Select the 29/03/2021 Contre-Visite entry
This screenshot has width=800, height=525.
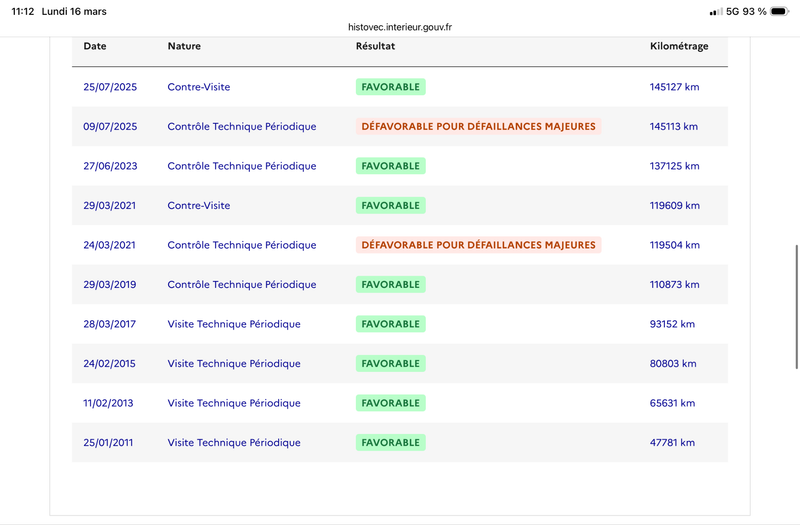pyautogui.click(x=198, y=206)
